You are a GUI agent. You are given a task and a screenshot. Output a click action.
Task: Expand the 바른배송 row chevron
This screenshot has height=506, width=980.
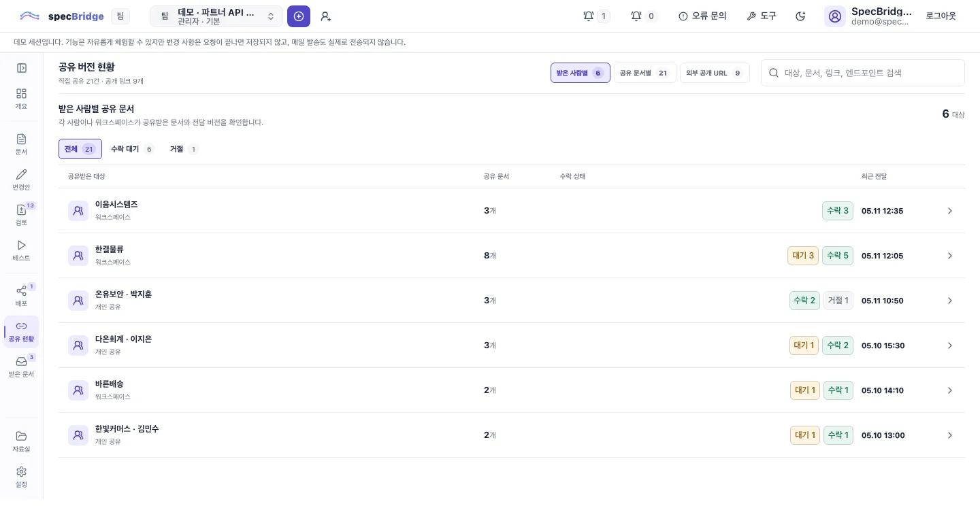950,390
